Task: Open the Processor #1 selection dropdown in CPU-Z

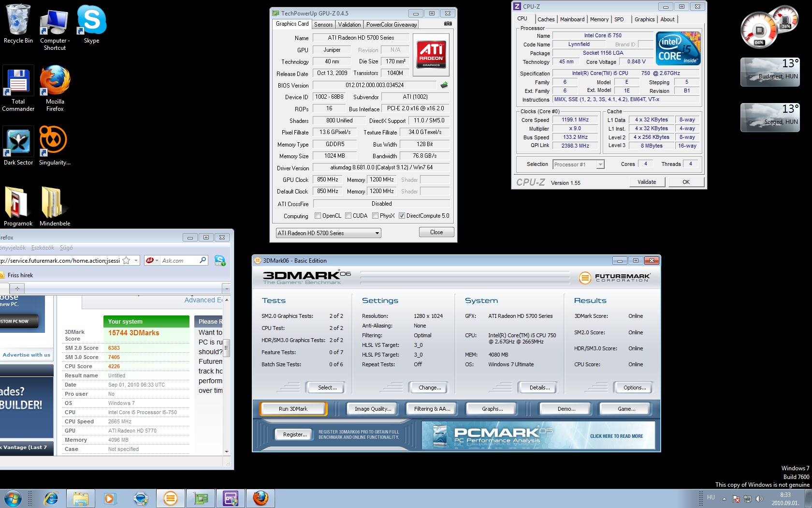Action: [579, 164]
